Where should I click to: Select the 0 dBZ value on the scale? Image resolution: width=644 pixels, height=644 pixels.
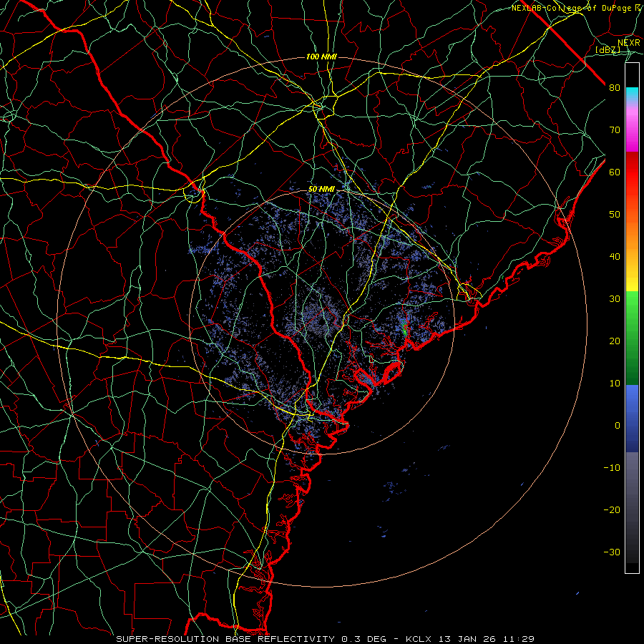pos(618,426)
